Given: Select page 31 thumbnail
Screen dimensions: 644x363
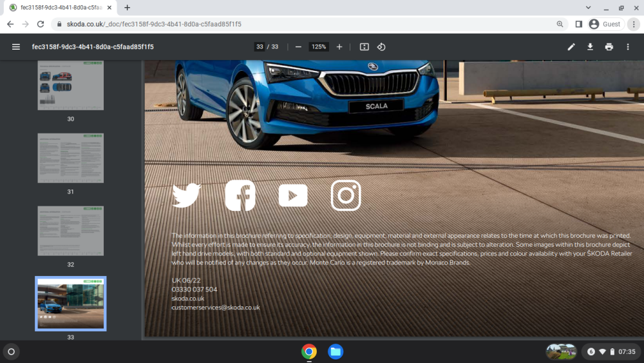Looking at the screenshot, I should [x=71, y=158].
